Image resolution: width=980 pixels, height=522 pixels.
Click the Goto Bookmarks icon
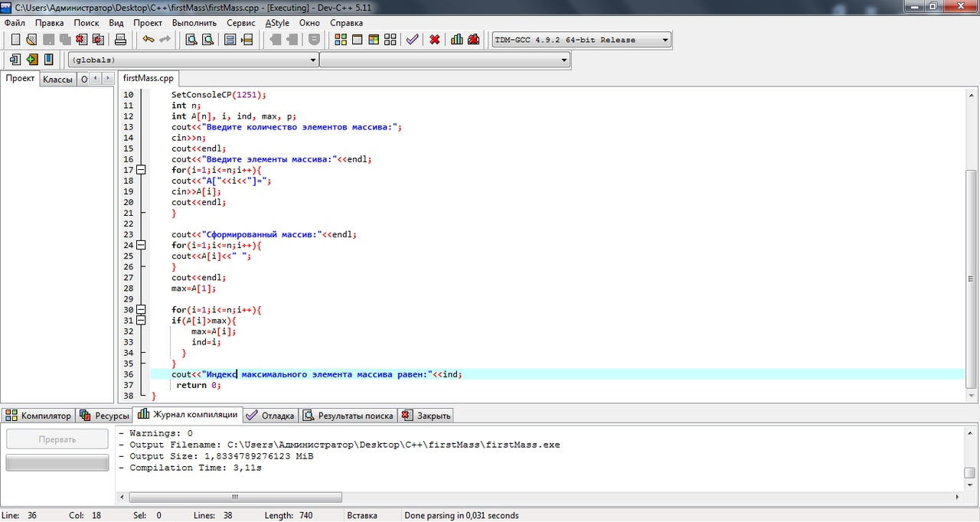pyautogui.click(x=48, y=60)
